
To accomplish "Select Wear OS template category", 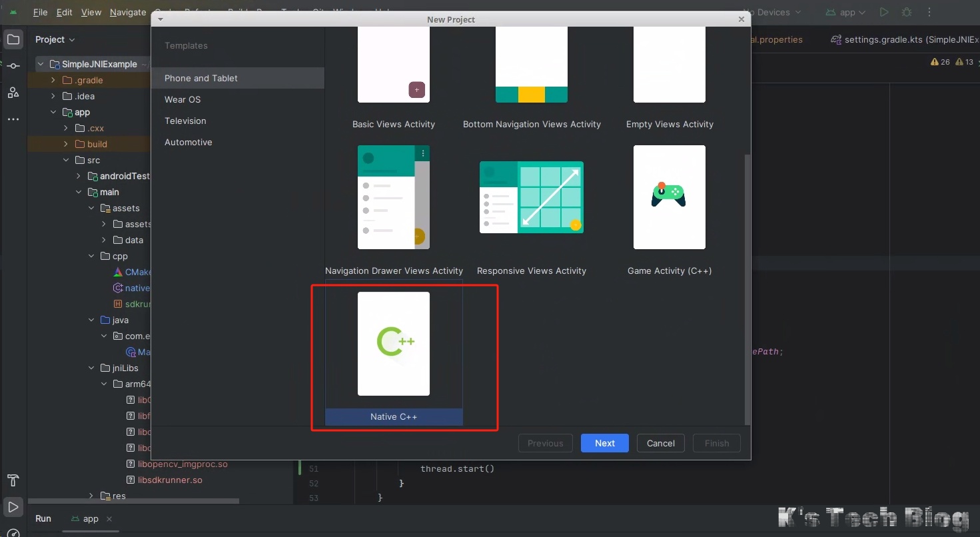I will 183,99.
